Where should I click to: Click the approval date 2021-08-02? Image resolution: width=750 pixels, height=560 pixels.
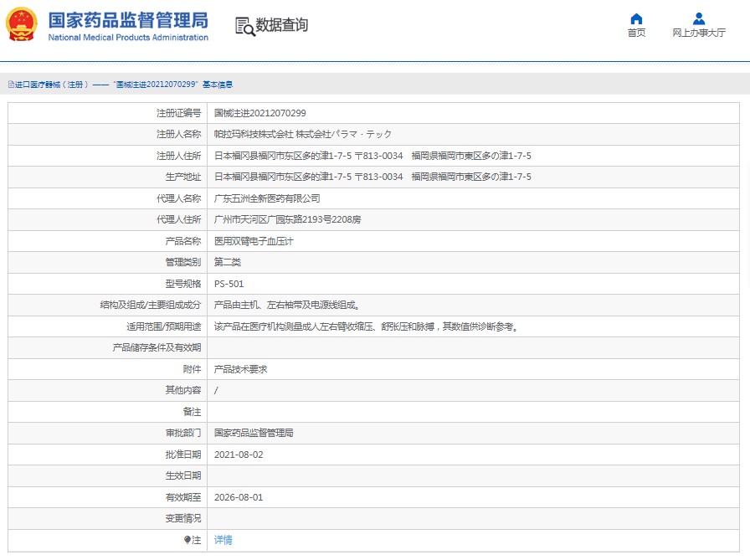click(x=239, y=455)
